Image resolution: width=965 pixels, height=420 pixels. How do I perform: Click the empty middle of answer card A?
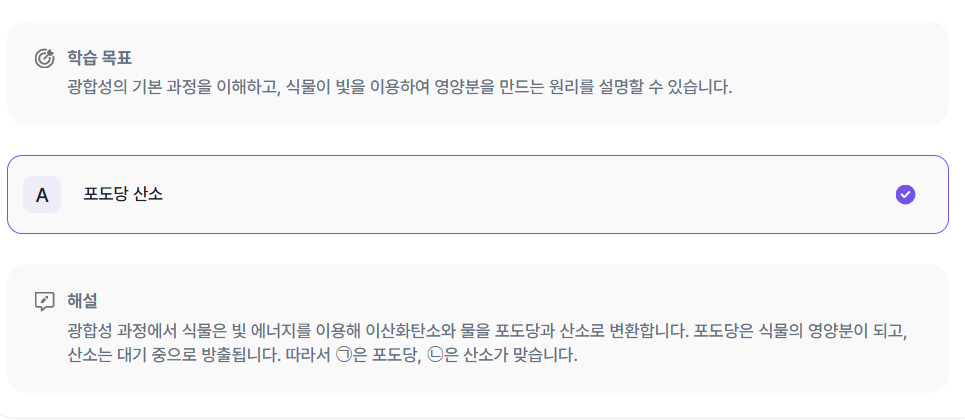pyautogui.click(x=500, y=194)
